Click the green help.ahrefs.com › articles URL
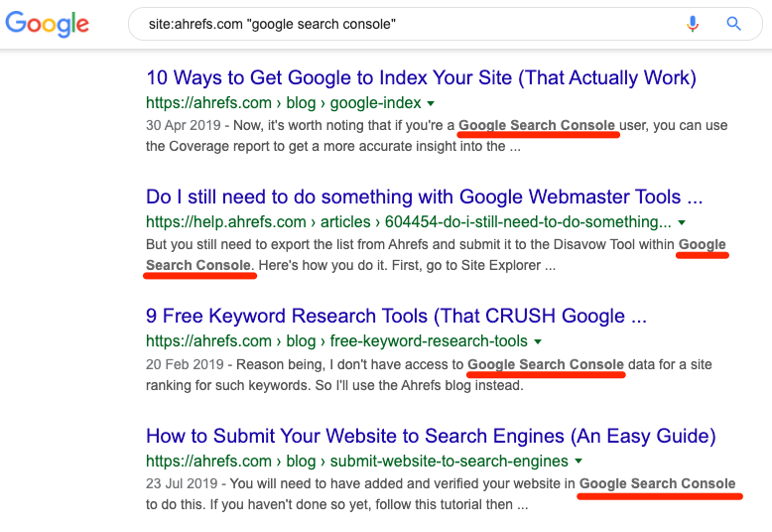This screenshot has height=532, width=772. point(409,222)
